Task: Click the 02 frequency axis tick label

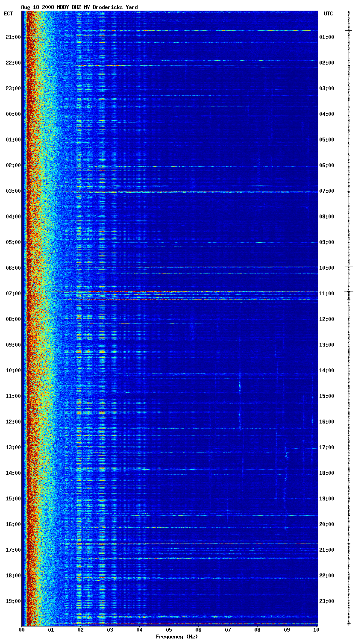Action: pos(80,630)
